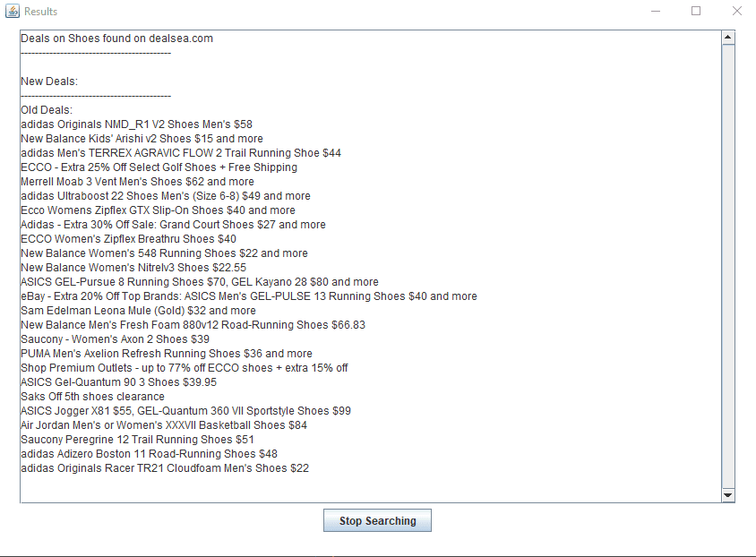Screen dimensions: 756x557
Task: Select Air Jordan XXXVII Basketball Shoes $84
Action: click(164, 425)
